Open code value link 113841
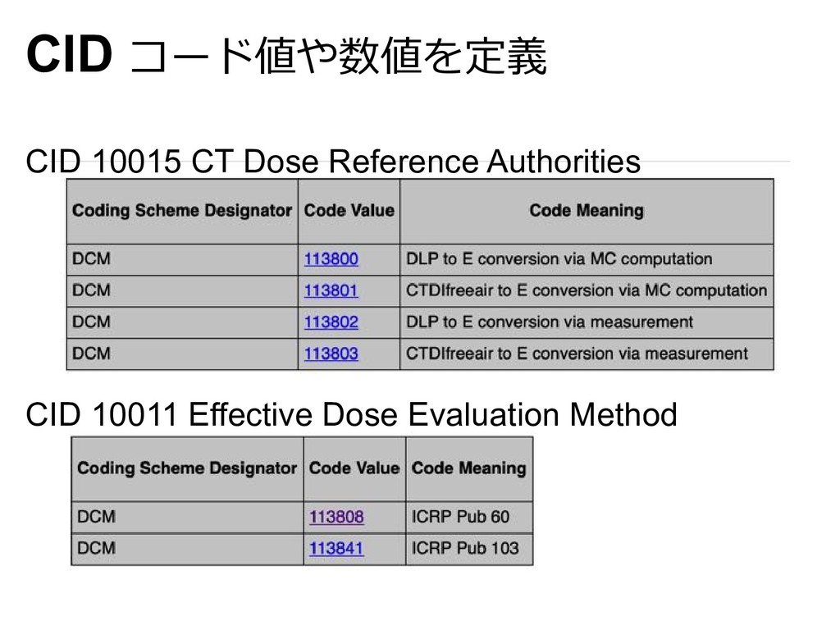This screenshot has height=630, width=840. (x=336, y=549)
